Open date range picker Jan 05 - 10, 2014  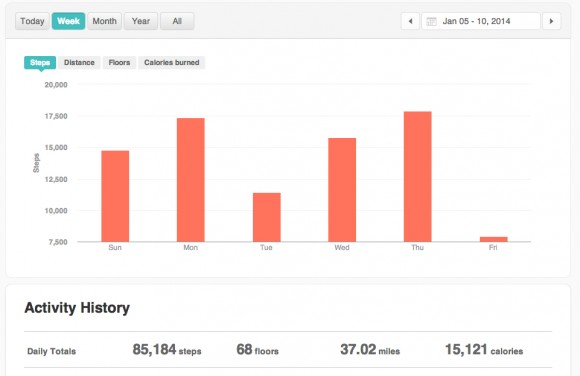click(481, 21)
